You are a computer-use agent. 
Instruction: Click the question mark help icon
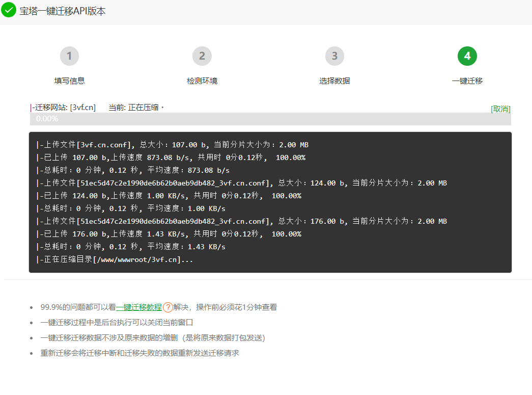pos(167,307)
